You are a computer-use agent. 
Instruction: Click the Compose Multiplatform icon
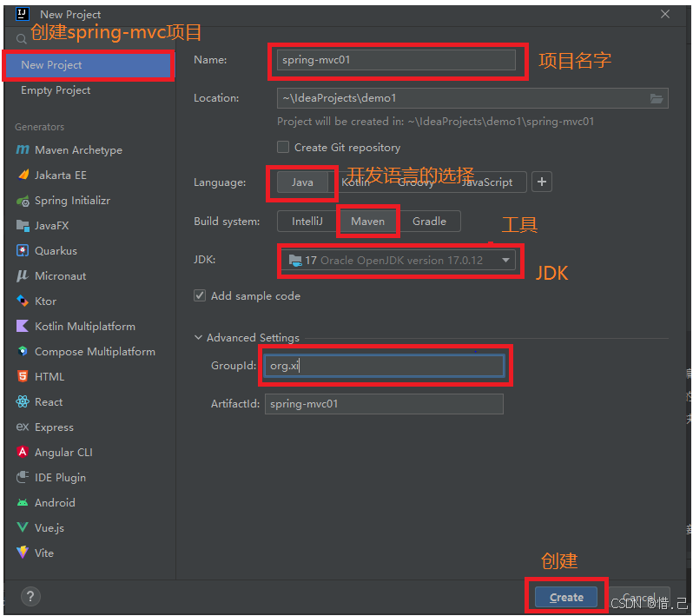(x=23, y=352)
